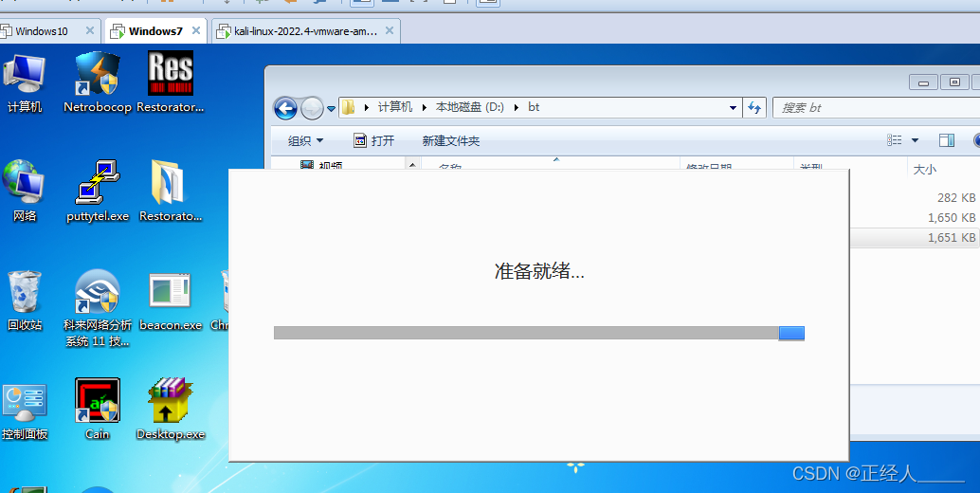
Task: Open the view options dropdown arrow
Action: click(x=915, y=140)
